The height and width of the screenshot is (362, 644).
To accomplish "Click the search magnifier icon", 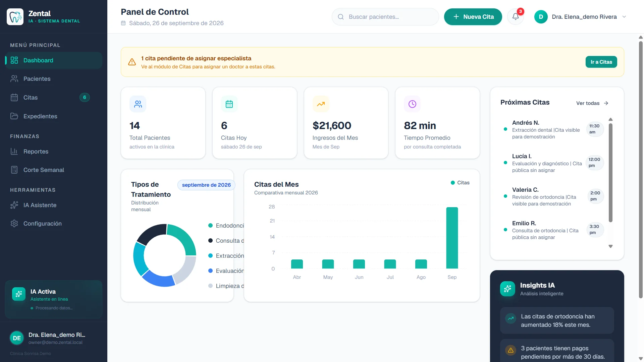I will click(x=341, y=17).
